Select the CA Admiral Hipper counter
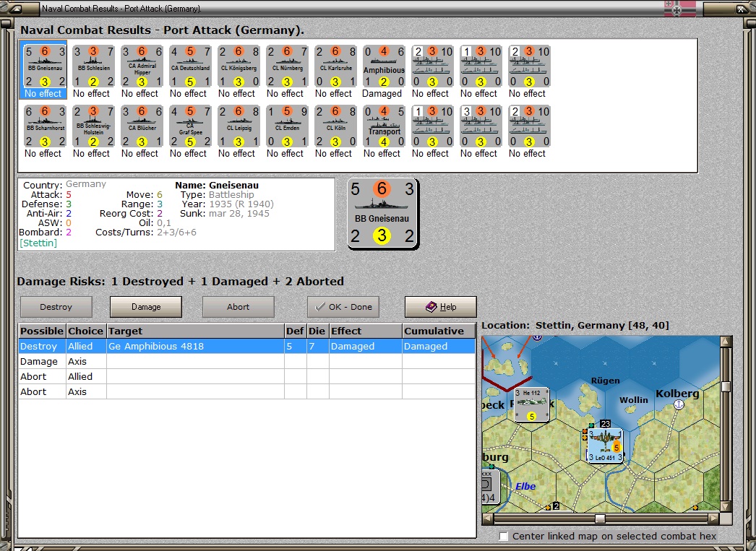Screen dimensions: 756x551 pos(142,66)
